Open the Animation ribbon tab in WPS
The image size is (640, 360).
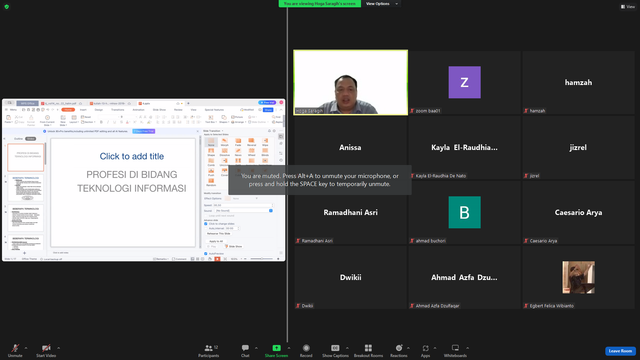click(138, 110)
